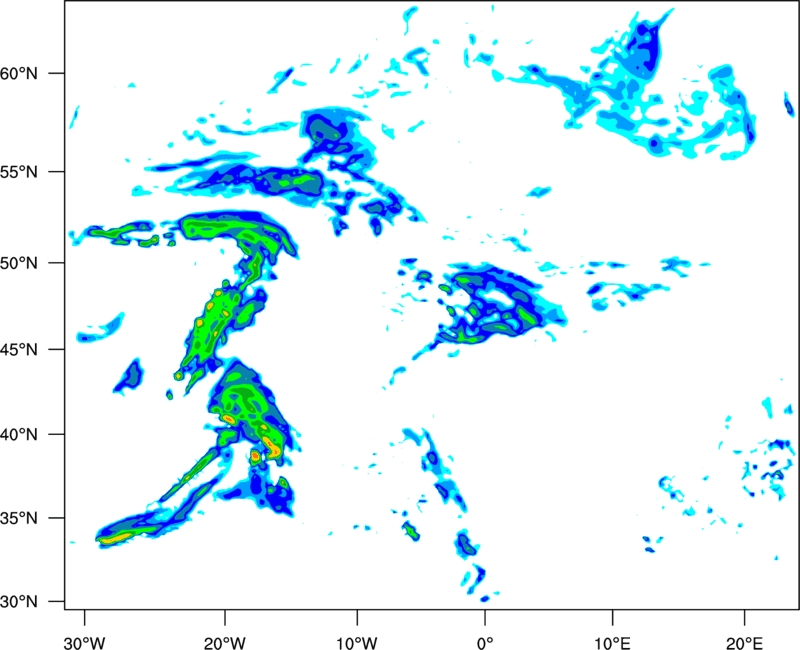Image resolution: width=800 pixels, height=650 pixels.
Task: Click the 20°E longitude label
Action: point(744,643)
